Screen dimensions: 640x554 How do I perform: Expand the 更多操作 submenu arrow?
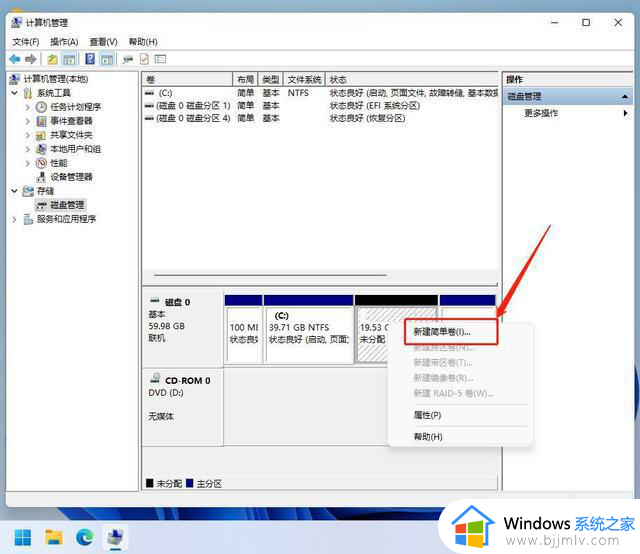tap(625, 113)
